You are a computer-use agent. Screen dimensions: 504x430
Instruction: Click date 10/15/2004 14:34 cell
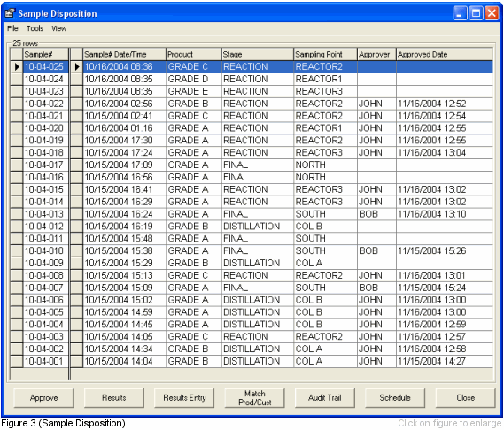pyautogui.click(x=124, y=349)
